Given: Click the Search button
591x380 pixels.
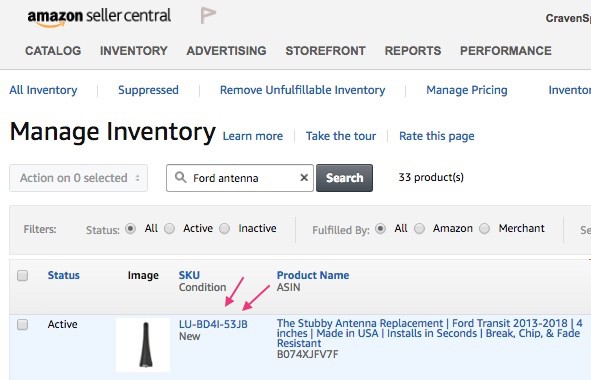Looking at the screenshot, I should [x=344, y=178].
